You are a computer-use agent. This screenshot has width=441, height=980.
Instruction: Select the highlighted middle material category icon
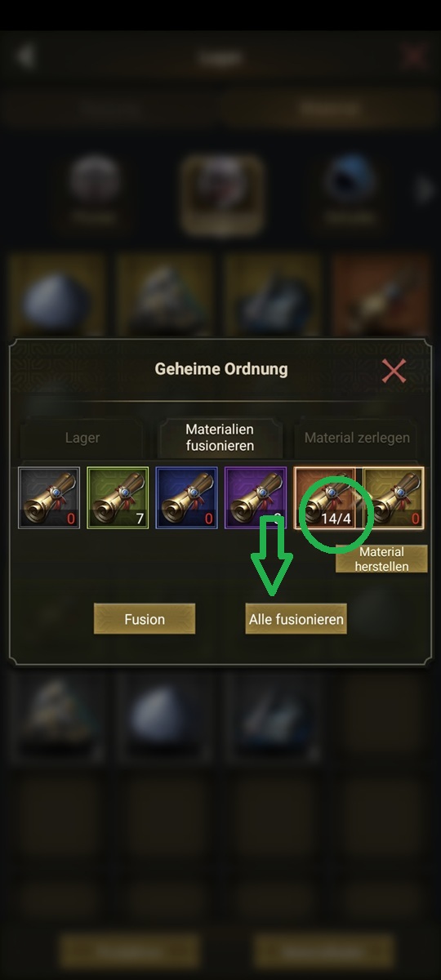(x=222, y=193)
